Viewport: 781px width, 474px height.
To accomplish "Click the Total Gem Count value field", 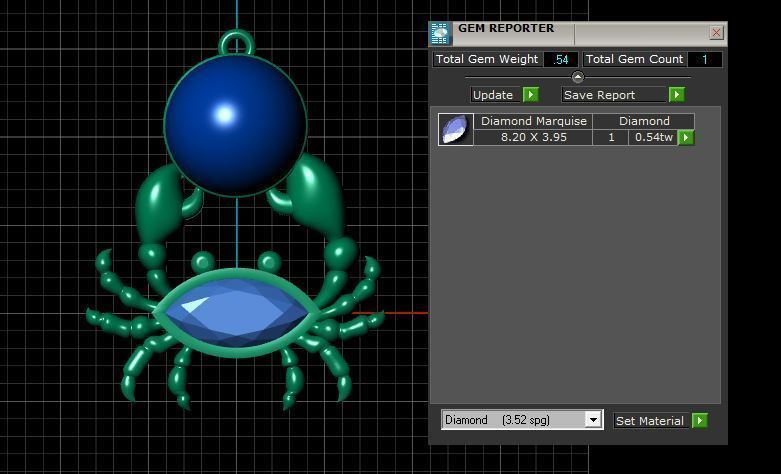I will pos(705,59).
